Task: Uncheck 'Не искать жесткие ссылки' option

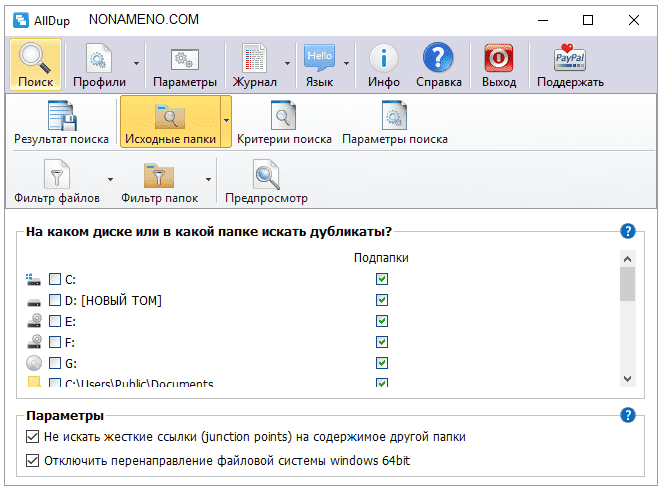Action: (x=33, y=437)
